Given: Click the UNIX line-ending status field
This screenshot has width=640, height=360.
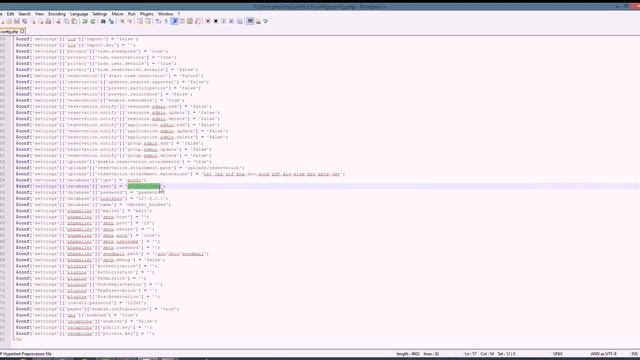Looking at the screenshot, I should (x=558, y=354).
